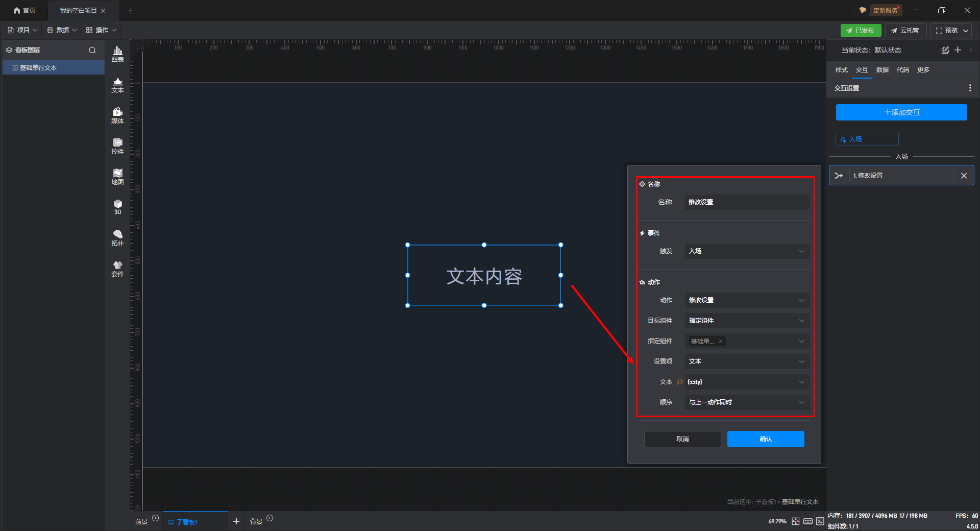Open the 3D components panel
980x531 pixels.
[117, 207]
